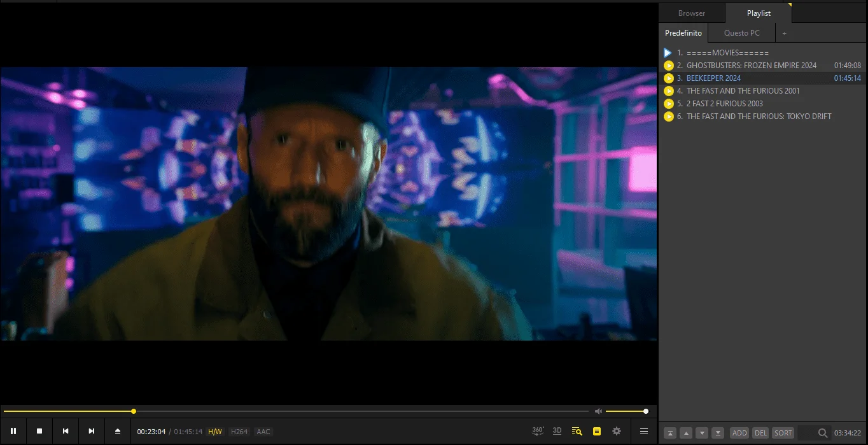Click the playlist total time 03:34:22
This screenshot has height=445, width=868.
tap(848, 433)
